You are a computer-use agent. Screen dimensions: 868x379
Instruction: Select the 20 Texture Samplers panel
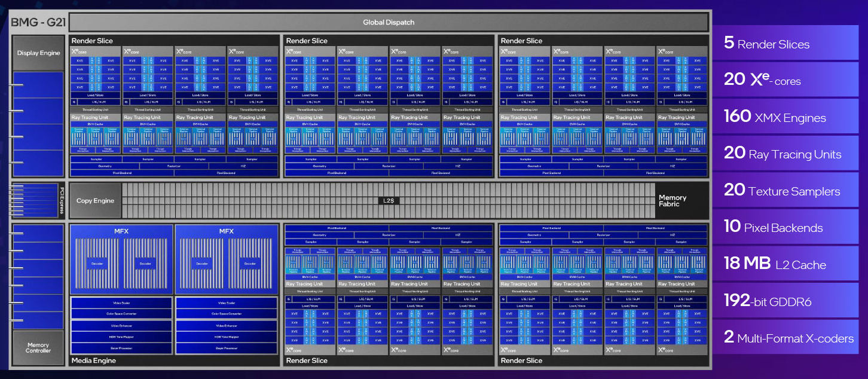tap(786, 190)
